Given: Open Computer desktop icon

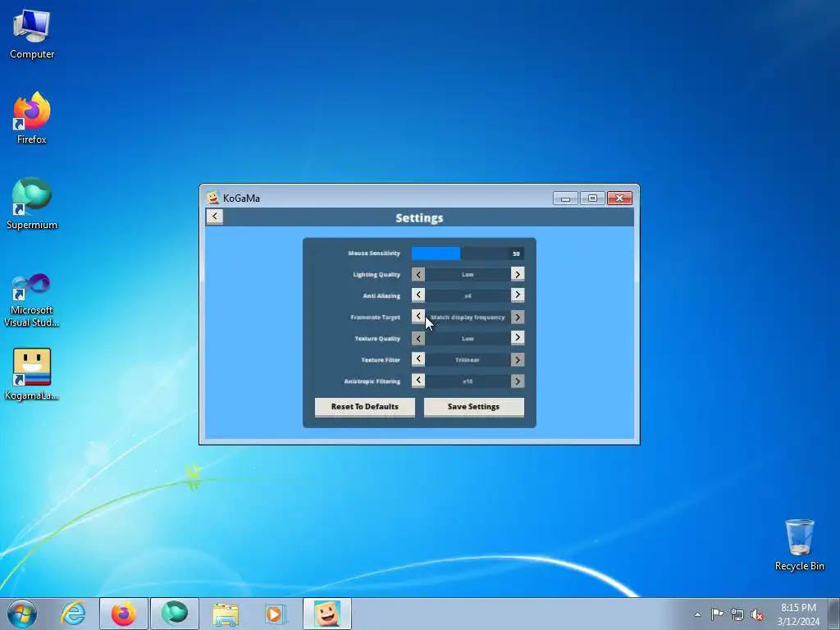Looking at the screenshot, I should pyautogui.click(x=32, y=34).
